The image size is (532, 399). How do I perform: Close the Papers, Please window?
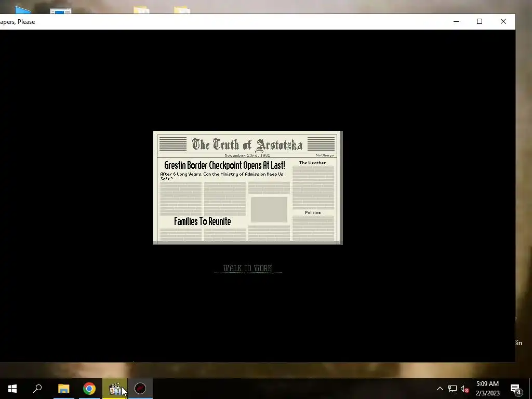[x=503, y=21]
